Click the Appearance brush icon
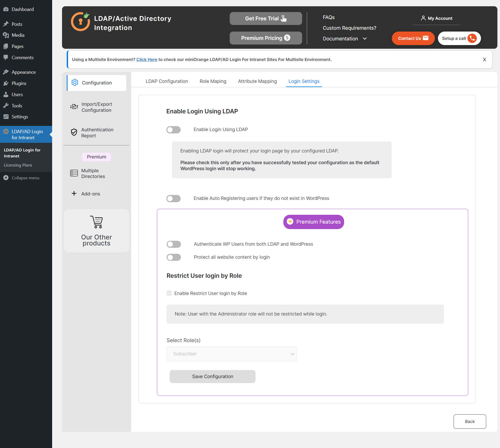 (x=6, y=72)
